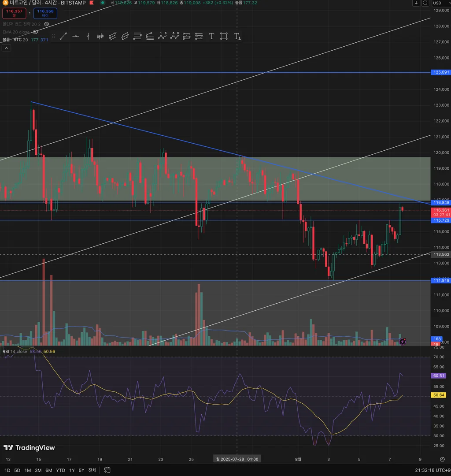Click the 111,919 blue price label
The image size is (451, 476).
441,280
